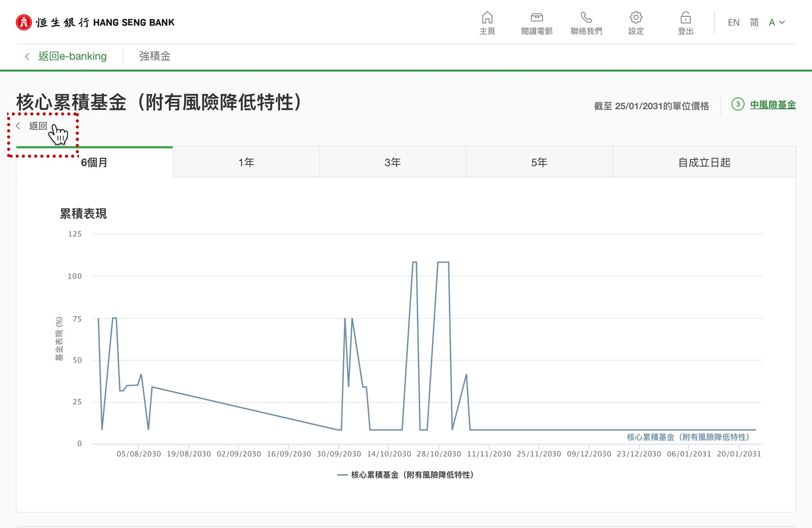This screenshot has width=812, height=528.
Task: Open 閱讀電郵 mailbox icon
Action: tap(537, 23)
